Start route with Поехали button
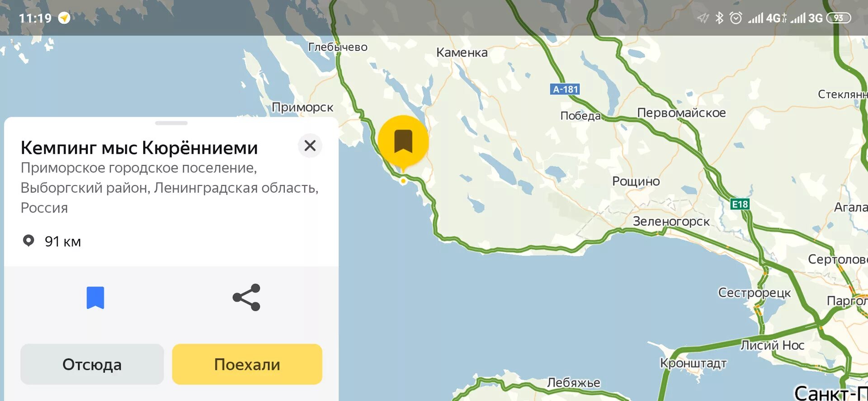 [247, 364]
